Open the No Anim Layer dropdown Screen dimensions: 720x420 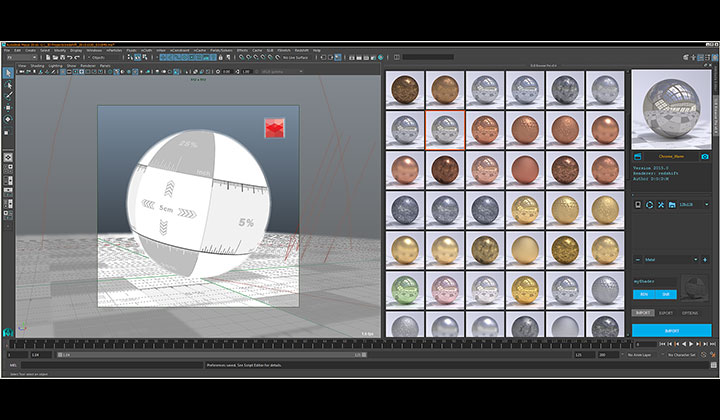click(642, 355)
